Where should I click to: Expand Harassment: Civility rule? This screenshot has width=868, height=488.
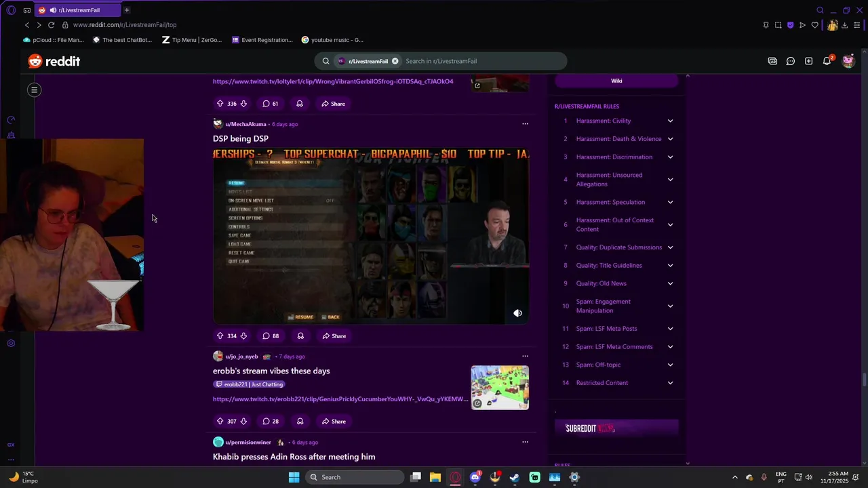click(670, 121)
